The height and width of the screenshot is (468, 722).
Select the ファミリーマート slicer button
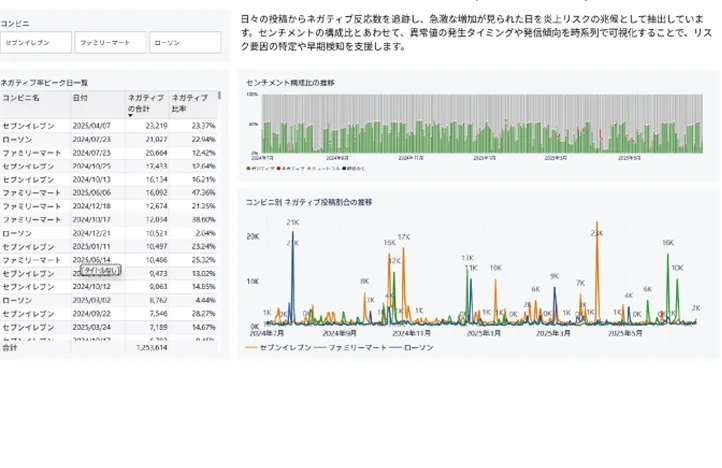(x=111, y=42)
